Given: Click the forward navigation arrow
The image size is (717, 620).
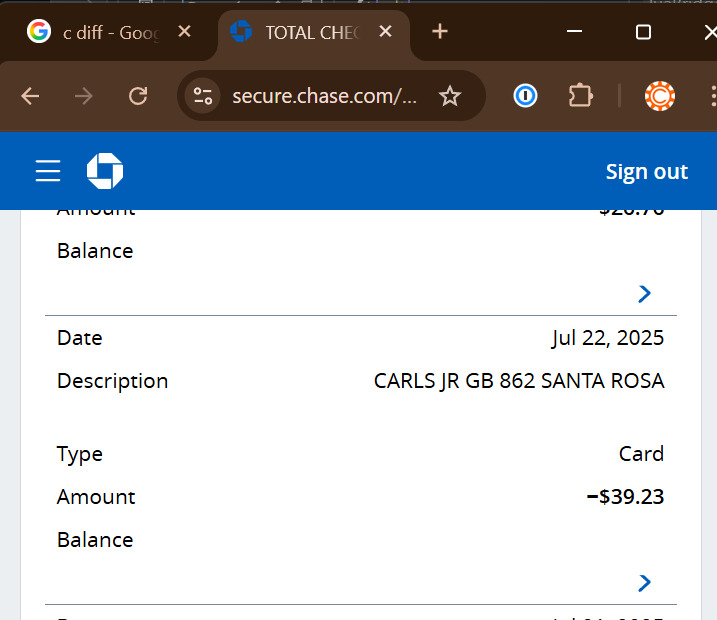Looking at the screenshot, I should point(85,96).
